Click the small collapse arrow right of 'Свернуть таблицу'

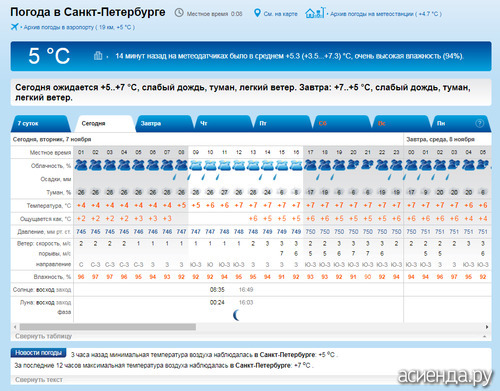[x=484, y=336]
